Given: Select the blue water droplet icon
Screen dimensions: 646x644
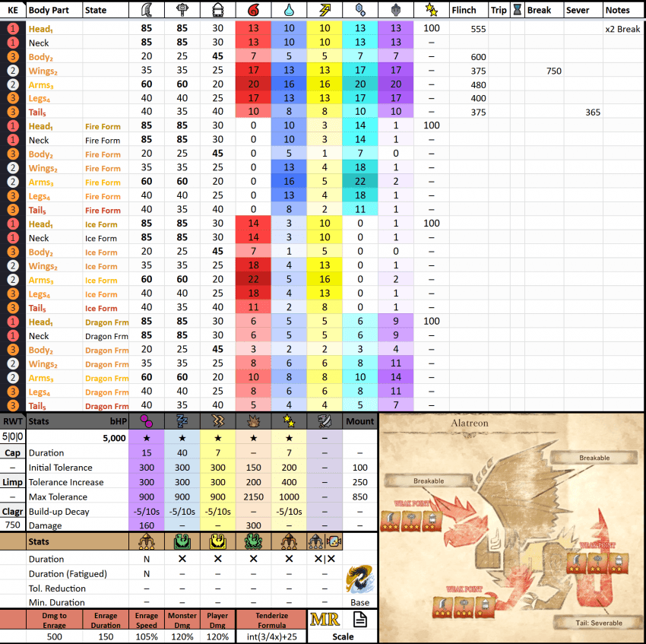Looking at the screenshot, I should [x=289, y=9].
